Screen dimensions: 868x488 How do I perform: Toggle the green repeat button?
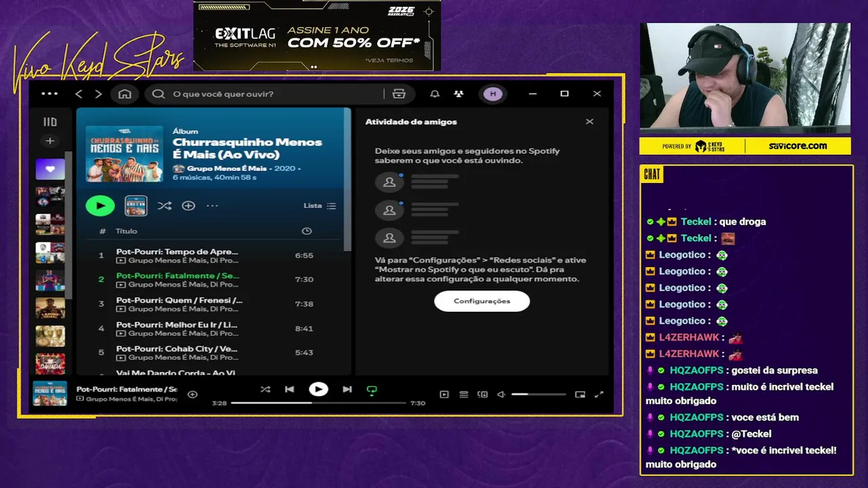(x=372, y=390)
